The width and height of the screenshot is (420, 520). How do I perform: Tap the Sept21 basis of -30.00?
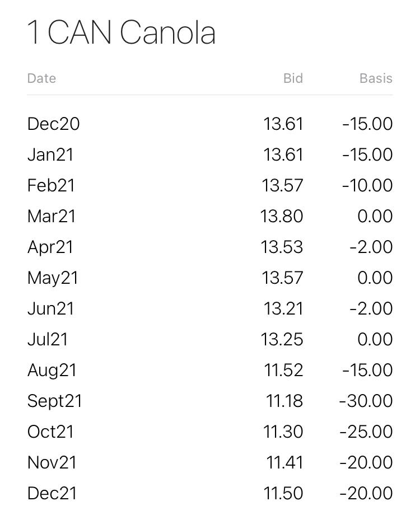(366, 401)
